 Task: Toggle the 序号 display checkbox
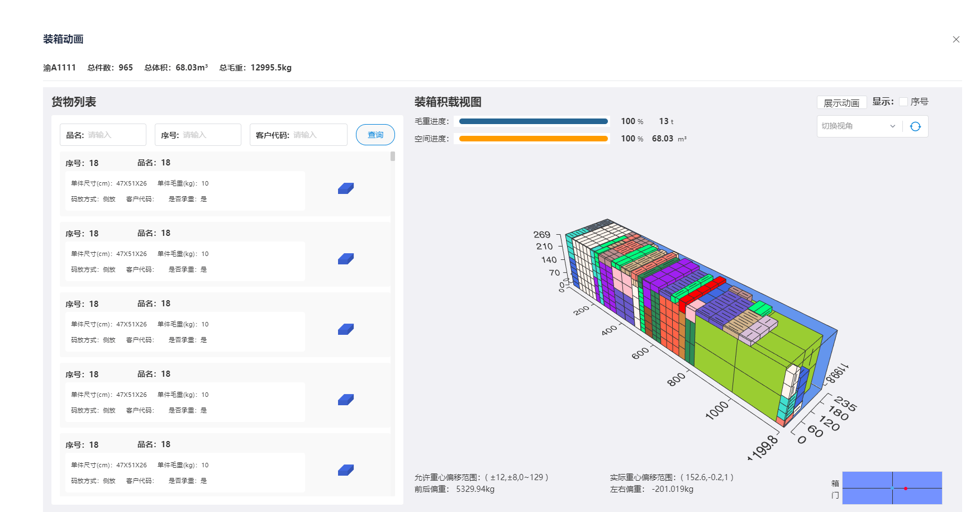pyautogui.click(x=903, y=102)
